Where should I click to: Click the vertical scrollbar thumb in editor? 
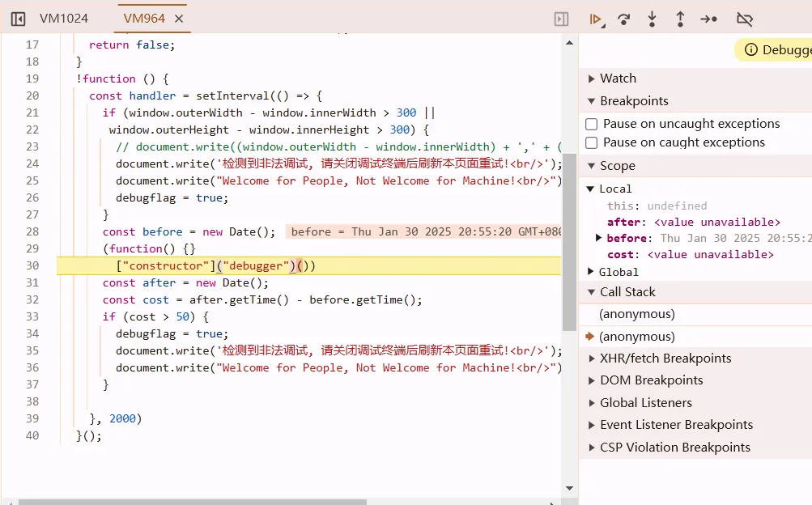570,242
